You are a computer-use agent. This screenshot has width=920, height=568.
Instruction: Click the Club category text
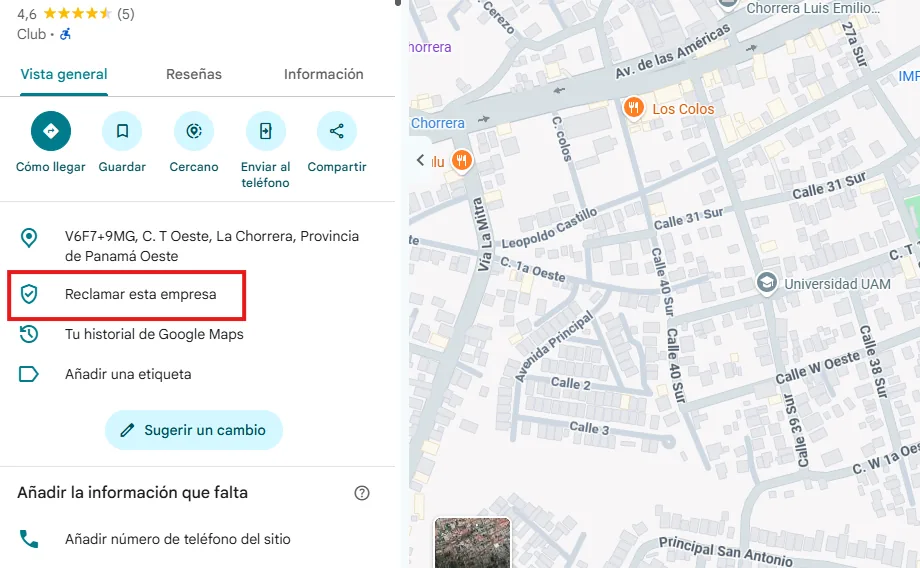point(32,34)
